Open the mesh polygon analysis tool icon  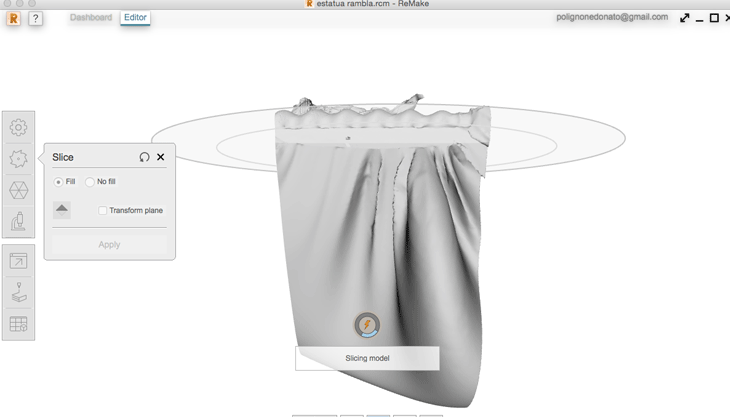click(x=19, y=190)
